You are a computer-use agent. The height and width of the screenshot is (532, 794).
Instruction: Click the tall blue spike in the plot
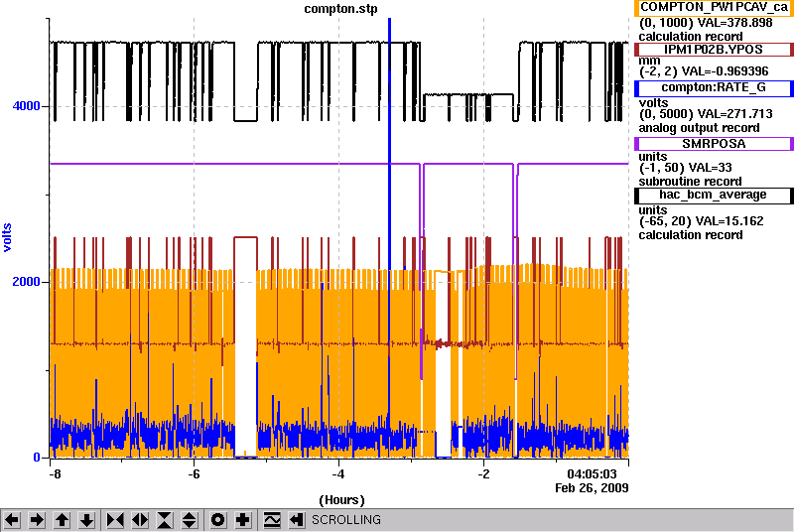click(389, 152)
